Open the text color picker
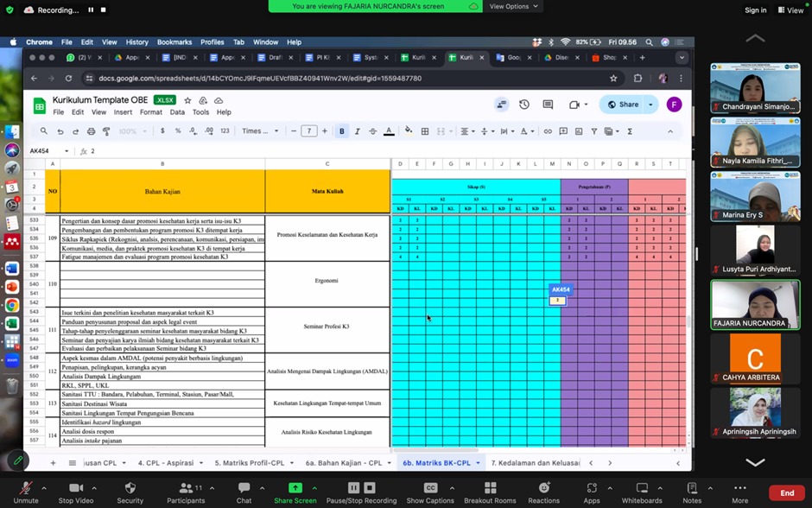Screen dimensions: 812x508 coord(389,131)
